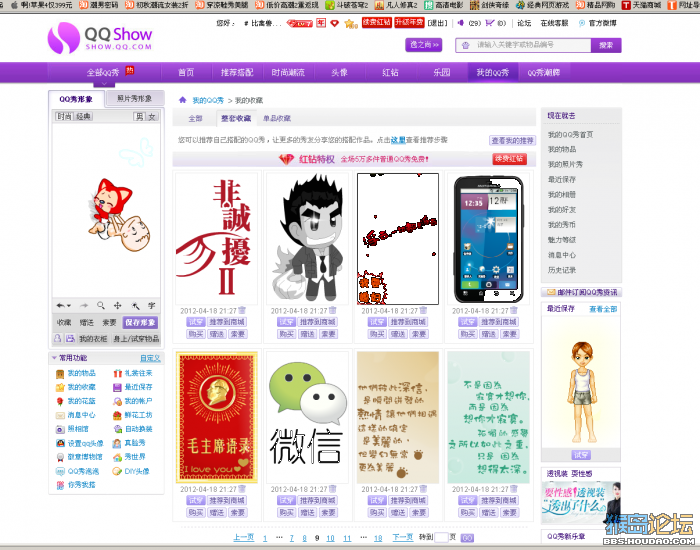Screen dimensions: 700x550
Task: Select magic wand tool under avatar
Action: (135, 305)
